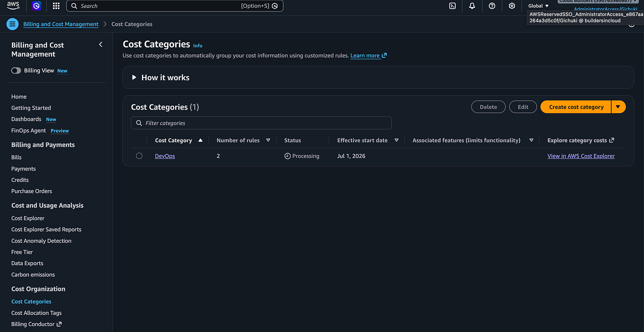Viewport: 644px width, 332px height.
Task: Click the magnifier icon in the filter box
Action: (x=139, y=123)
